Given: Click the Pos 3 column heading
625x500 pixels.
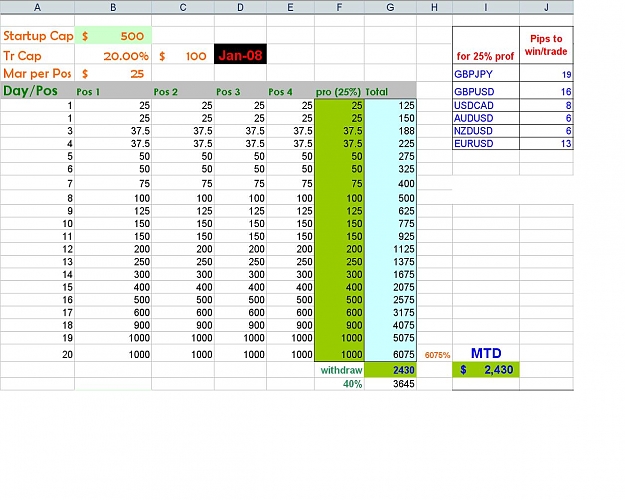Looking at the screenshot, I should [240, 91].
